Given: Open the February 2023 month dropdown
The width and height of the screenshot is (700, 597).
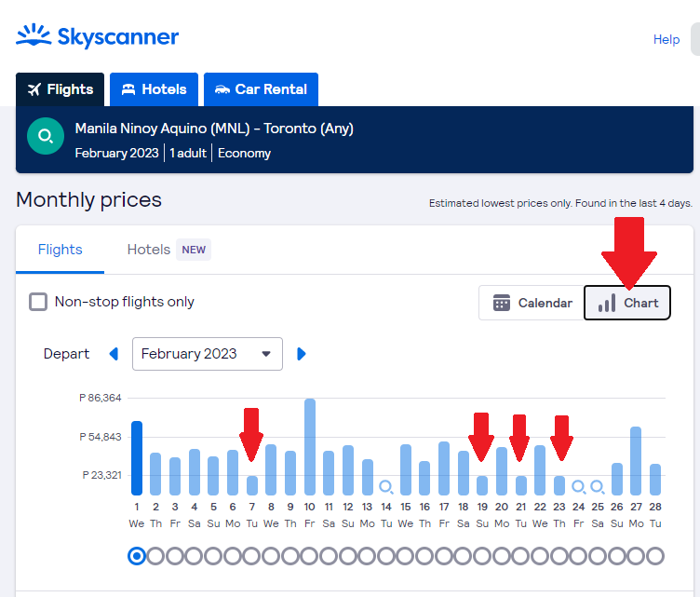Looking at the screenshot, I should click(208, 354).
